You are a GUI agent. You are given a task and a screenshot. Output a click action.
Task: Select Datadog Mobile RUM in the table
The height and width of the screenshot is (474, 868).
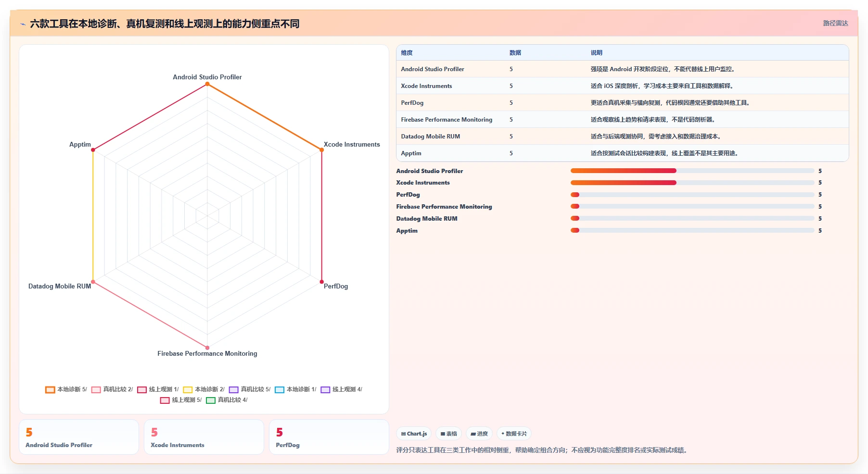[431, 137]
